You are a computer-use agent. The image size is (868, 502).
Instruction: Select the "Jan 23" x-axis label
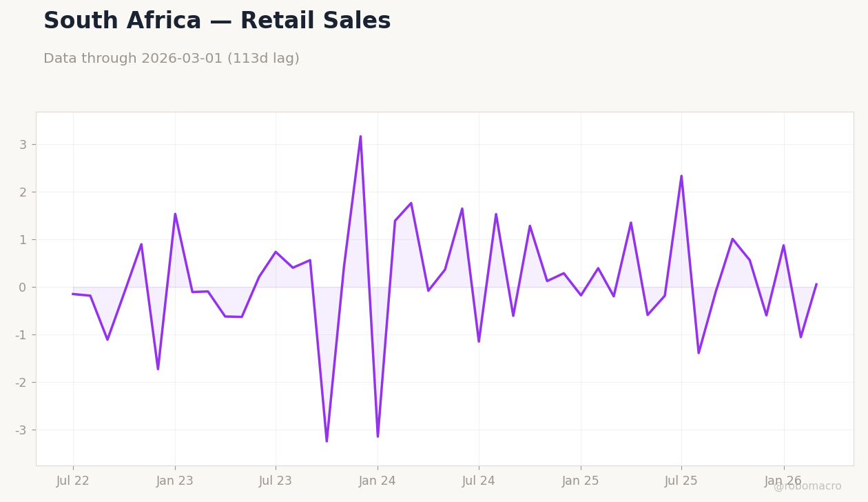click(175, 481)
